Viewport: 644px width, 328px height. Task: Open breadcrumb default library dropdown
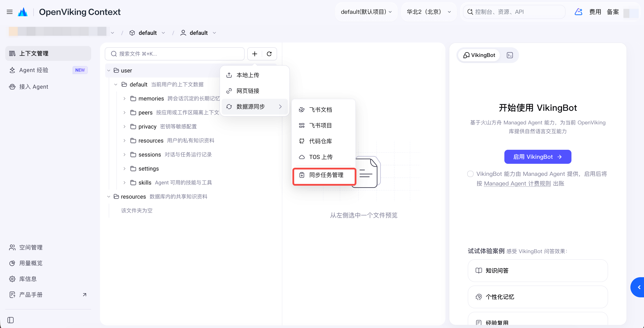tap(147, 33)
